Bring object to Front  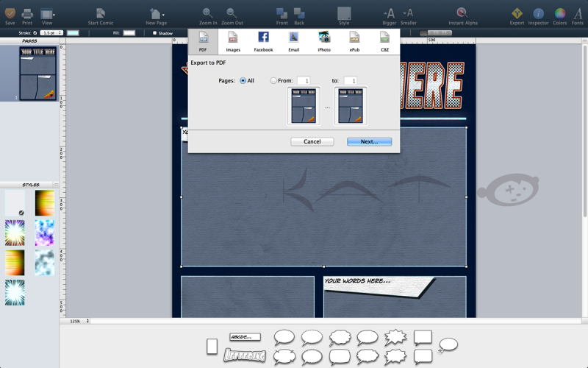coord(282,13)
